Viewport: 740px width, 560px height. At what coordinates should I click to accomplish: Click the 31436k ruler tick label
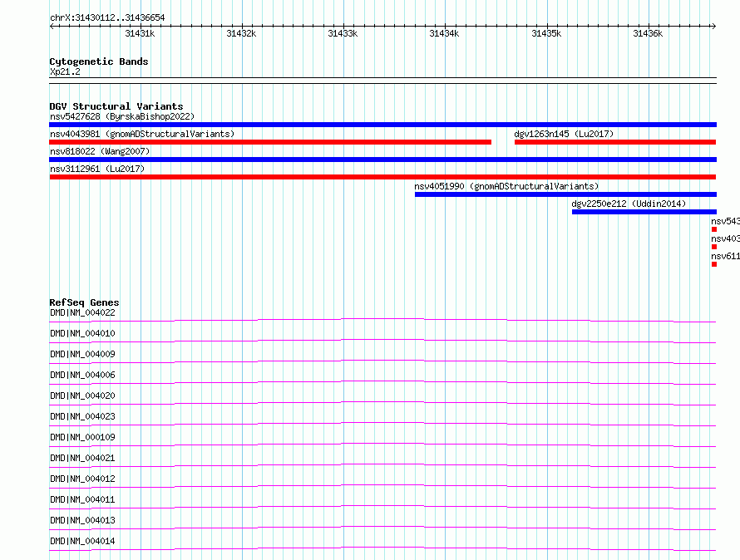pyautogui.click(x=648, y=33)
